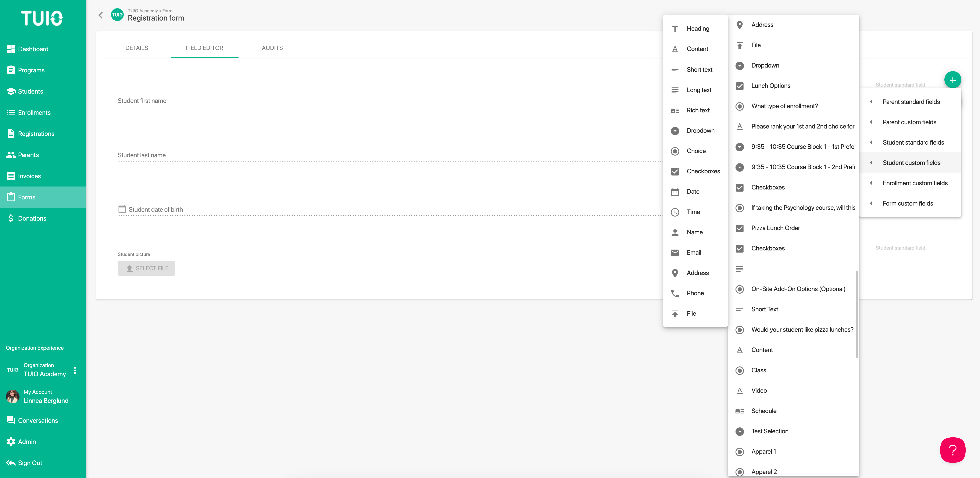Expand Parent standard fields submenu
Viewport: 980px width, 478px height.
coord(911,102)
